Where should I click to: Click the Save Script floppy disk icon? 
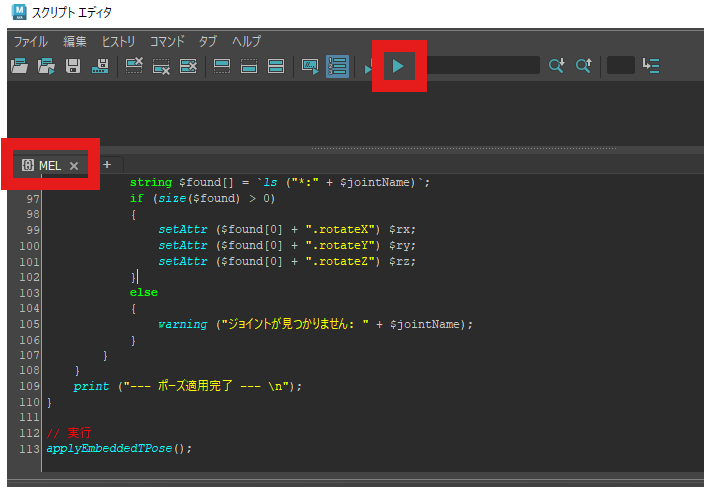click(73, 66)
